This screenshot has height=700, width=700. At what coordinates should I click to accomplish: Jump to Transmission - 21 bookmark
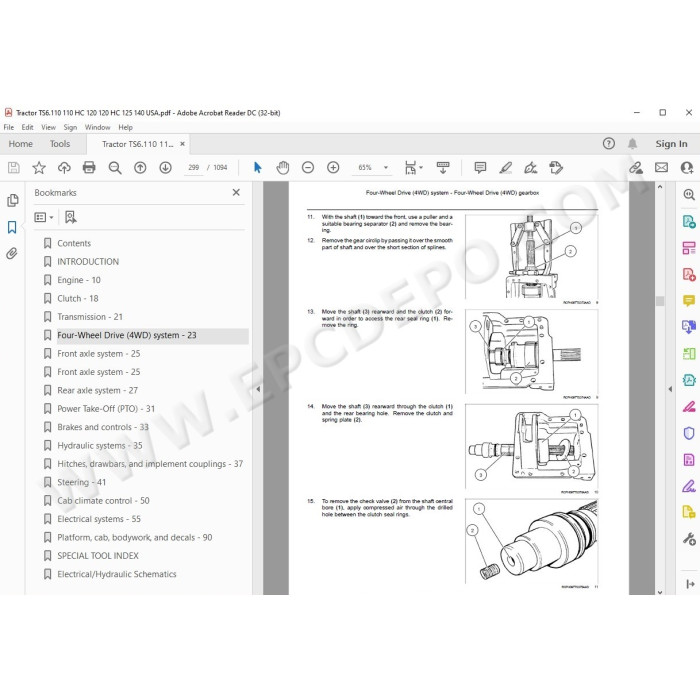click(x=90, y=317)
